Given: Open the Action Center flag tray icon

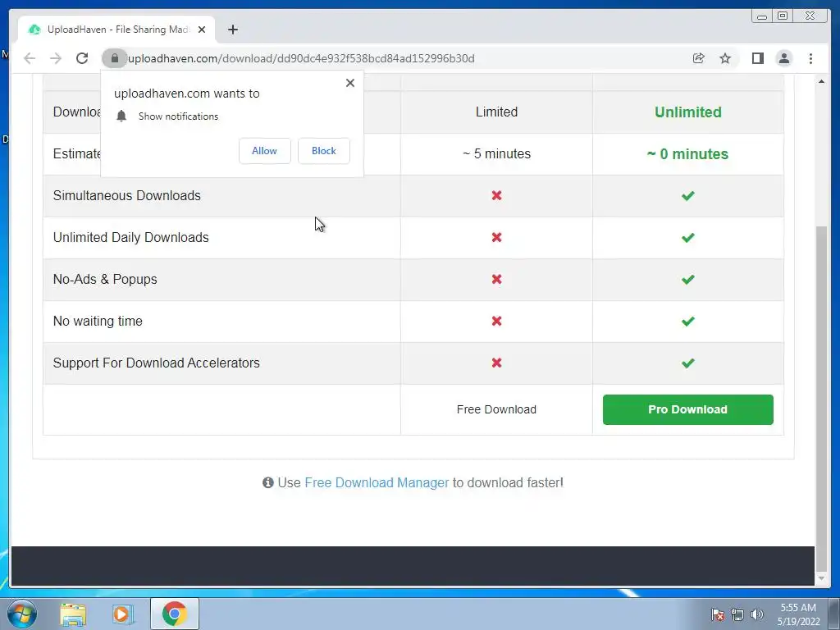Looking at the screenshot, I should [717, 614].
